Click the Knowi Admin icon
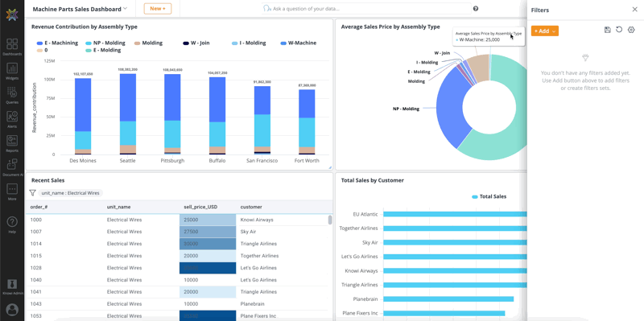Screen dimensions: 644x321 (12, 284)
